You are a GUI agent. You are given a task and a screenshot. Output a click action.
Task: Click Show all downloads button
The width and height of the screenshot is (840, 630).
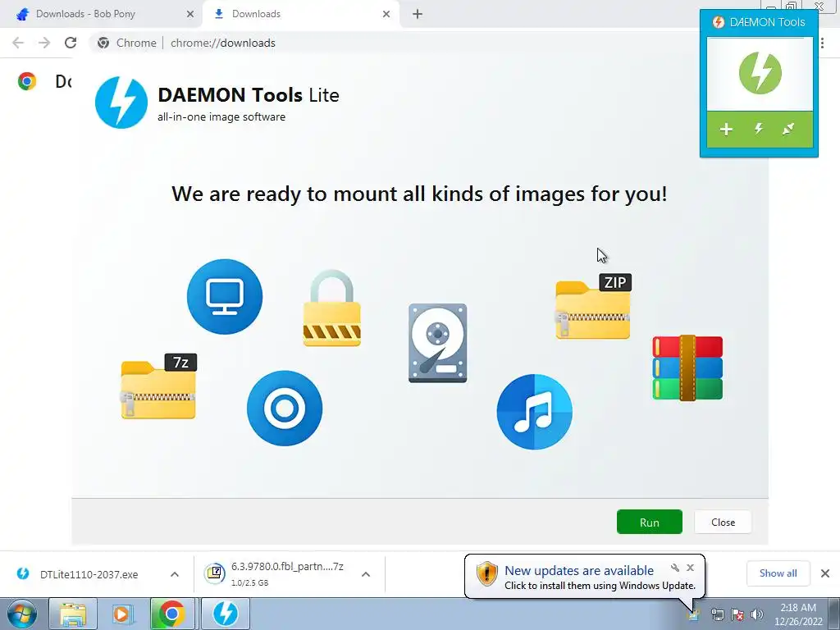click(x=778, y=573)
